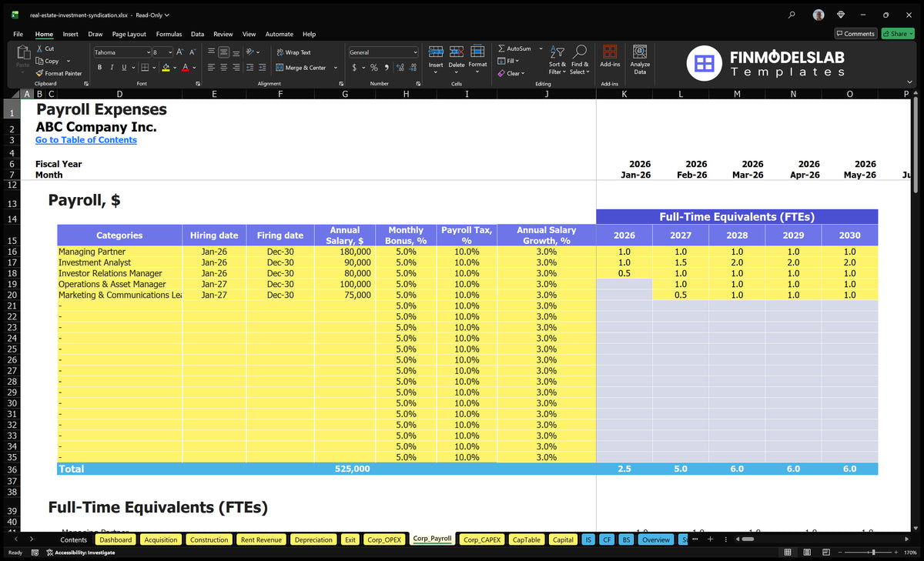Set Top Align for cells
The height and width of the screenshot is (561, 924).
211,52
